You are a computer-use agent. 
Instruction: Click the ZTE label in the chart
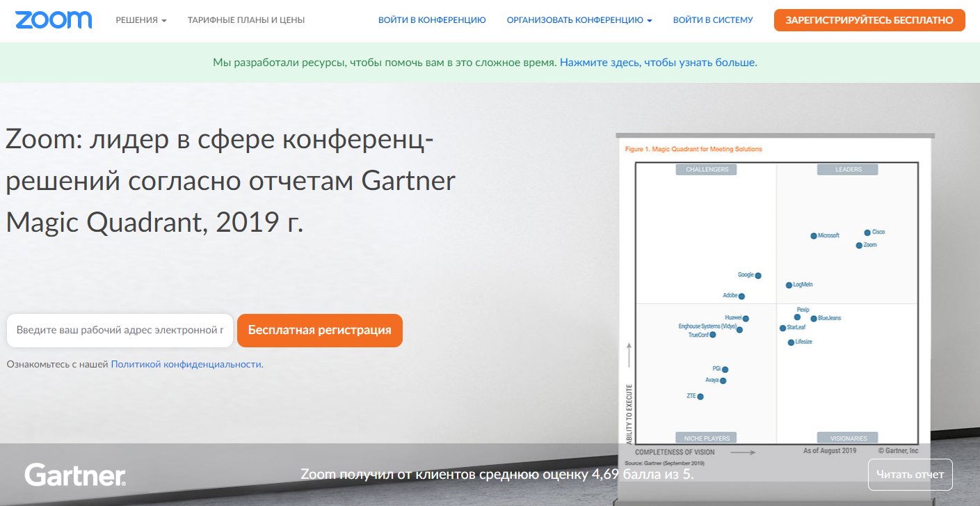coord(691,396)
